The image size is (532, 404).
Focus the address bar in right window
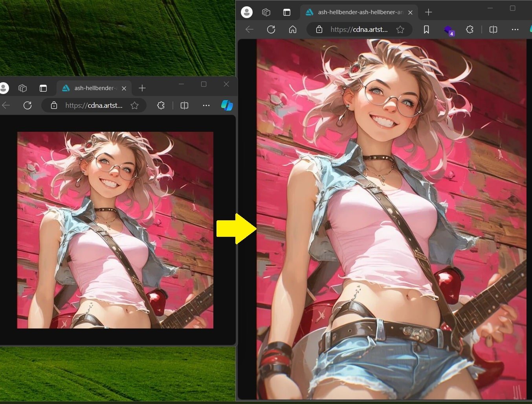point(359,30)
